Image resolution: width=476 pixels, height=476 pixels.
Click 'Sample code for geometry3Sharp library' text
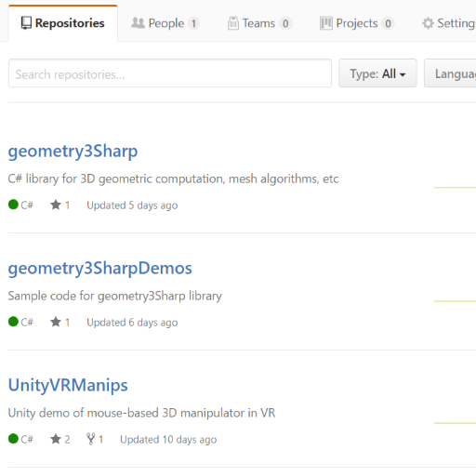pyautogui.click(x=115, y=297)
